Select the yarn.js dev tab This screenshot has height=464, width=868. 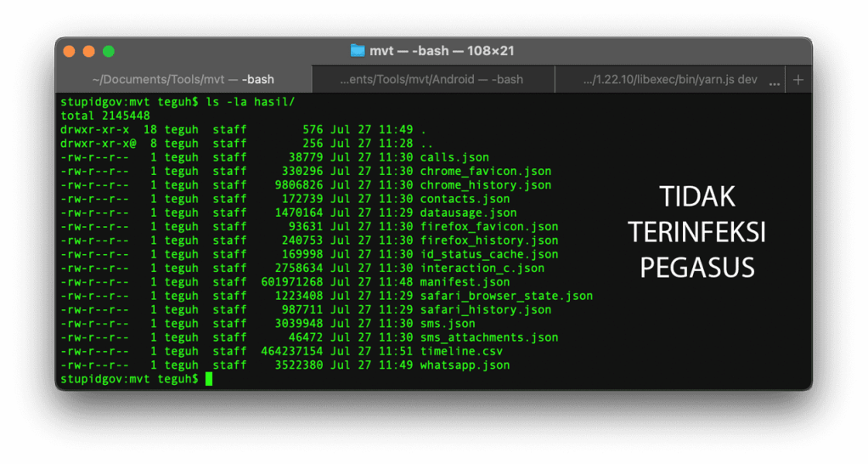(x=669, y=80)
